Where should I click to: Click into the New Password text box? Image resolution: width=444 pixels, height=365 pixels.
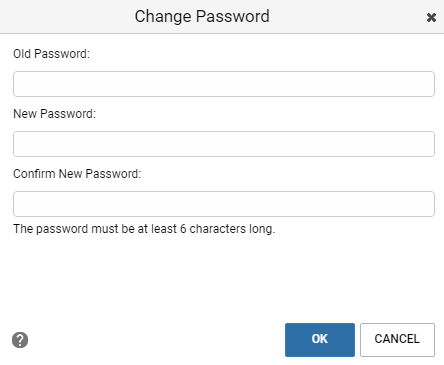click(x=224, y=144)
